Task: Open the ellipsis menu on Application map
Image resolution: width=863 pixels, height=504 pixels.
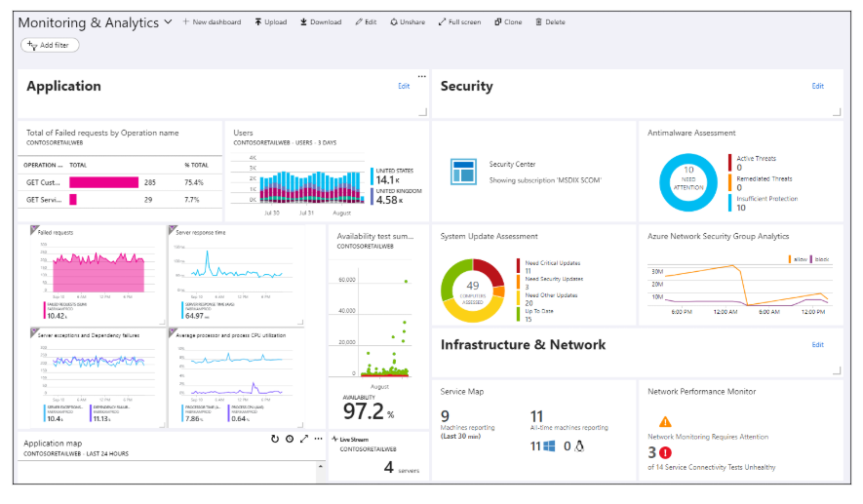Action: [318, 440]
